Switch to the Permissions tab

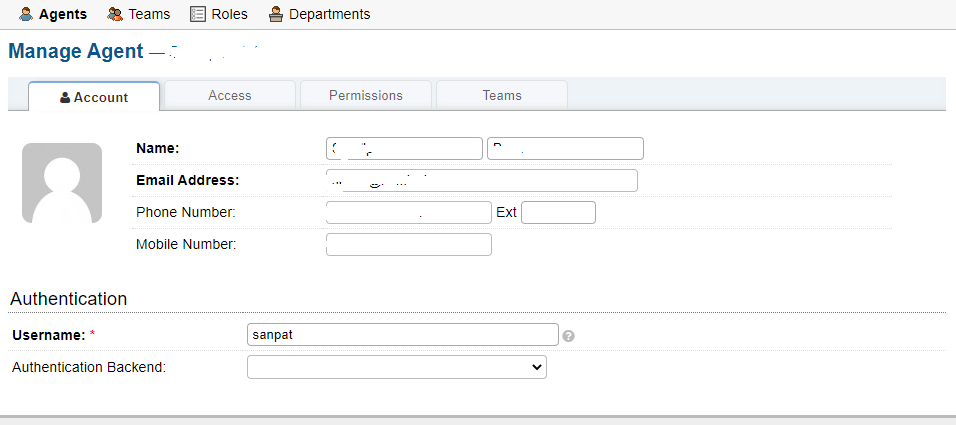point(366,96)
